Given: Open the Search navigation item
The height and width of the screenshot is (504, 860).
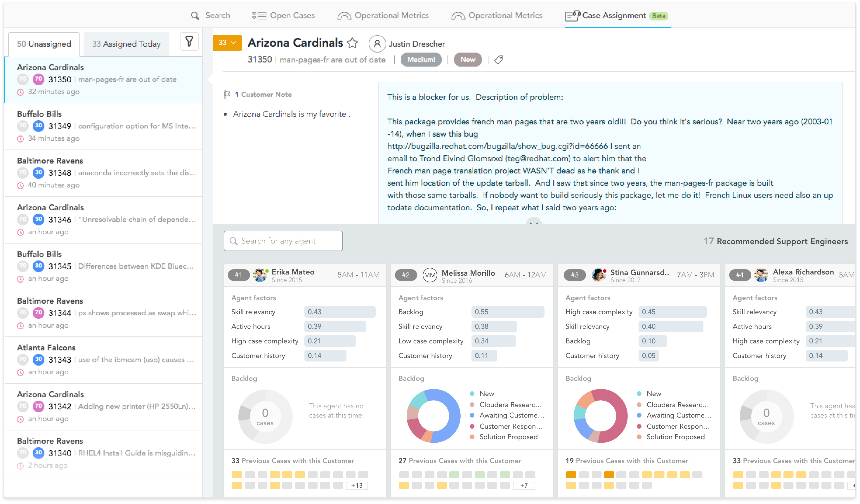Looking at the screenshot, I should (x=210, y=16).
